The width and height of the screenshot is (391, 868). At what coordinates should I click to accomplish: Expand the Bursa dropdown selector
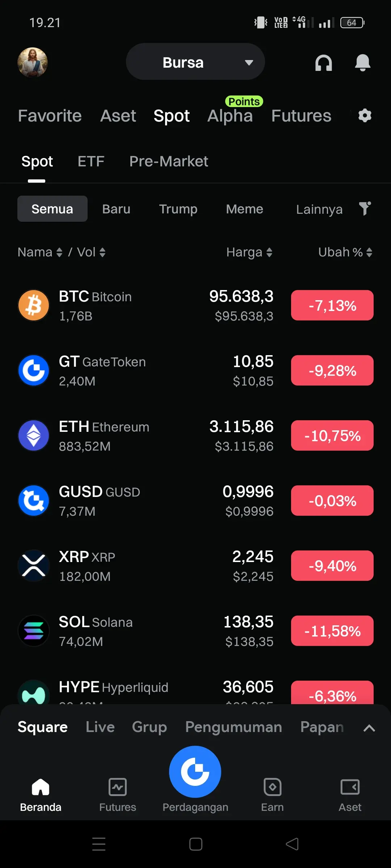click(x=195, y=62)
